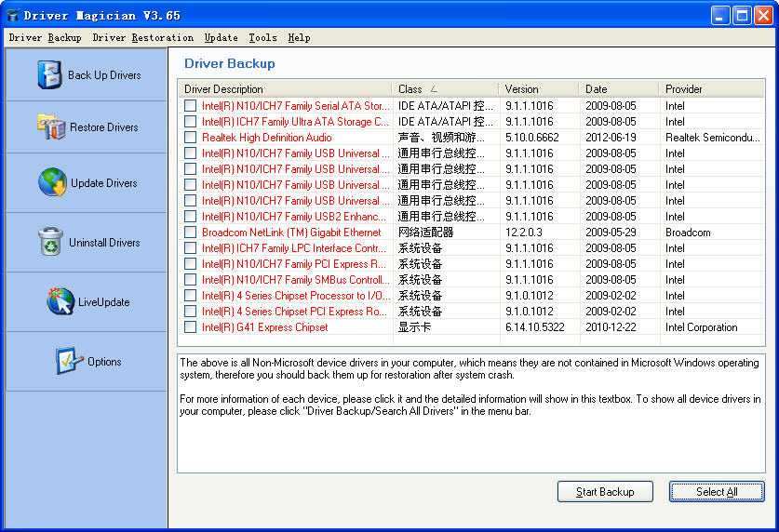Tick the Intel USB2 Enhanced driver checkbox
The width and height of the screenshot is (779, 532).
(190, 217)
